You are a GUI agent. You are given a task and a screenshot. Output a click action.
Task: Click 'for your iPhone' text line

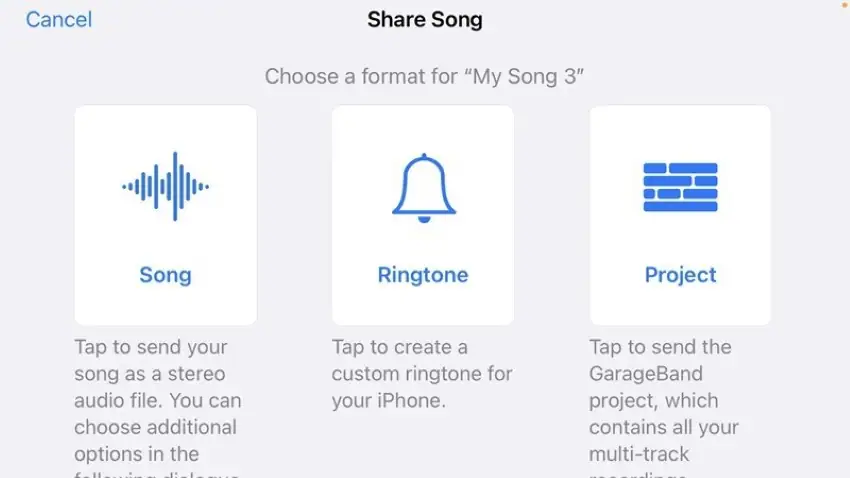[388, 401]
